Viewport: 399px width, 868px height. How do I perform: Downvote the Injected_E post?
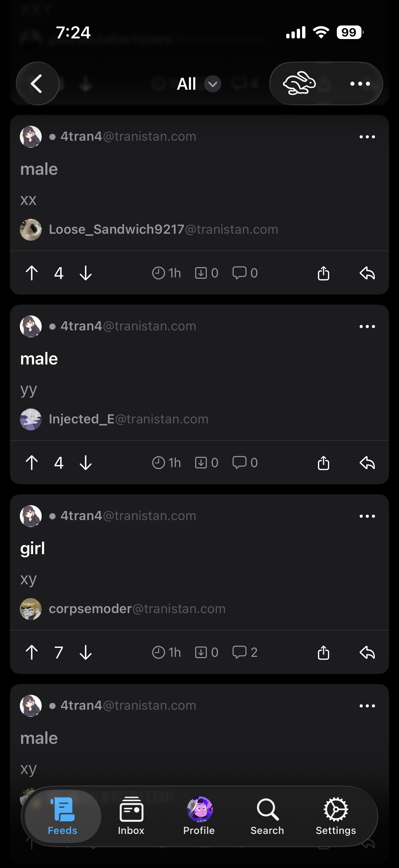[x=86, y=463]
